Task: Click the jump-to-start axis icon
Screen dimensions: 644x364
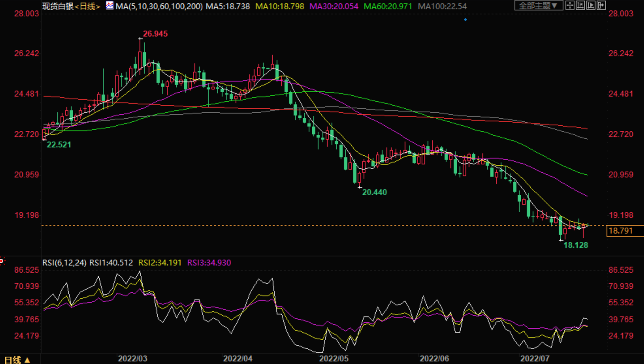Action: [580, 6]
